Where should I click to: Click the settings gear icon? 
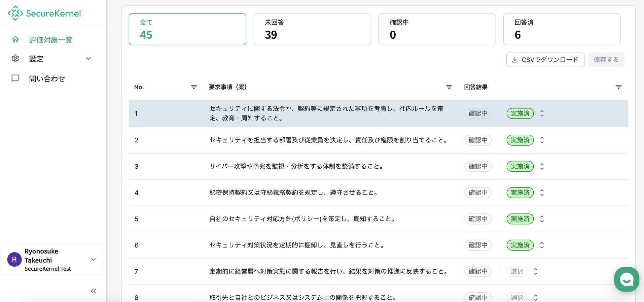15,59
